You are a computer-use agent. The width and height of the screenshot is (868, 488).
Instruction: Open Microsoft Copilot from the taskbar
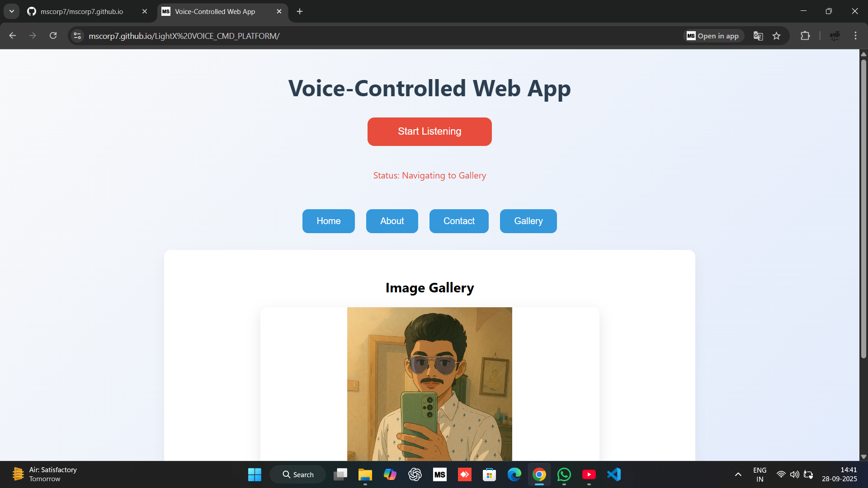pos(390,474)
